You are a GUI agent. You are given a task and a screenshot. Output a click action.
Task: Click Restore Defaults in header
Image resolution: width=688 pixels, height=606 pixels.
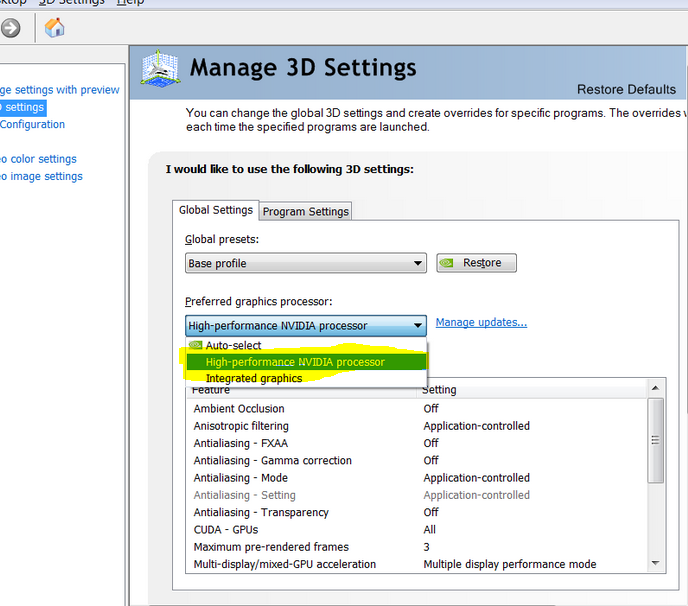(626, 90)
